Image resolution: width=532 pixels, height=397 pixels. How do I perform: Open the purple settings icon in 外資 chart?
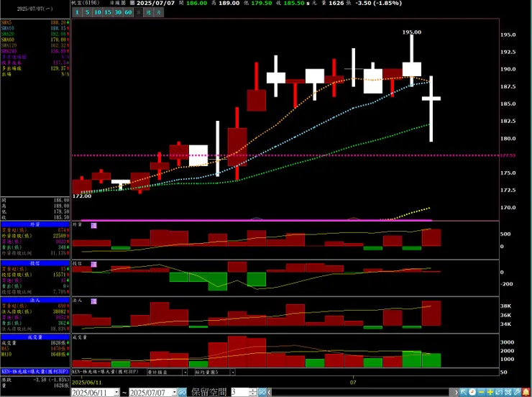click(94, 226)
